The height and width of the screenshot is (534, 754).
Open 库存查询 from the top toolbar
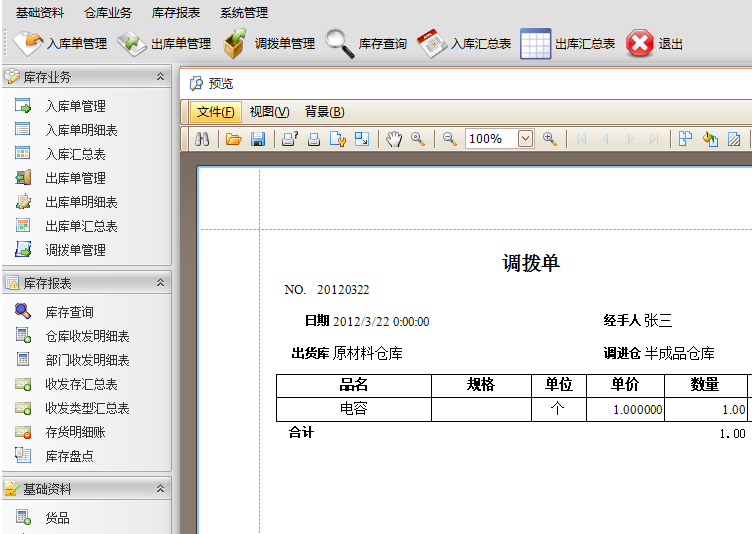coord(367,44)
